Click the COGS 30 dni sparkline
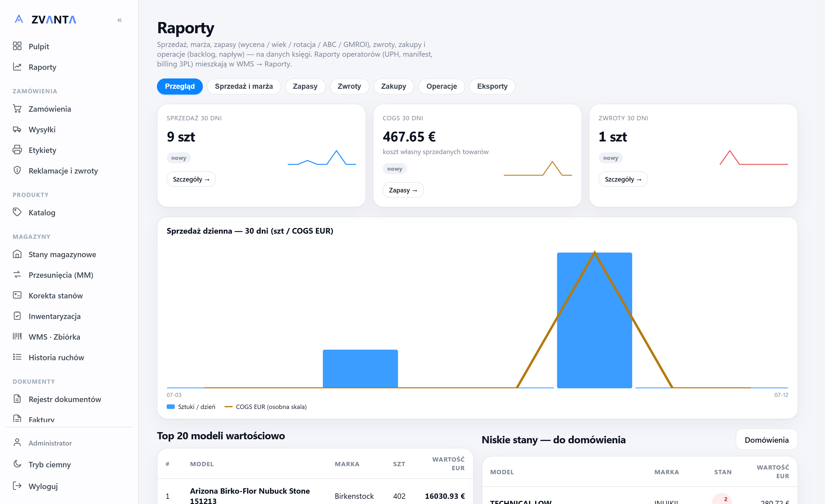825x504 pixels. pyautogui.click(x=538, y=168)
